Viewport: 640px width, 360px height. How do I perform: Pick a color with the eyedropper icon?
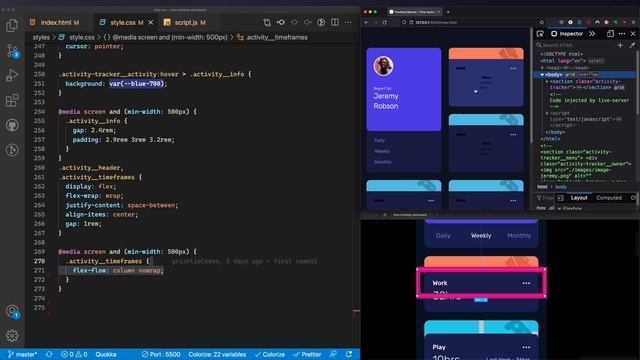(x=632, y=45)
